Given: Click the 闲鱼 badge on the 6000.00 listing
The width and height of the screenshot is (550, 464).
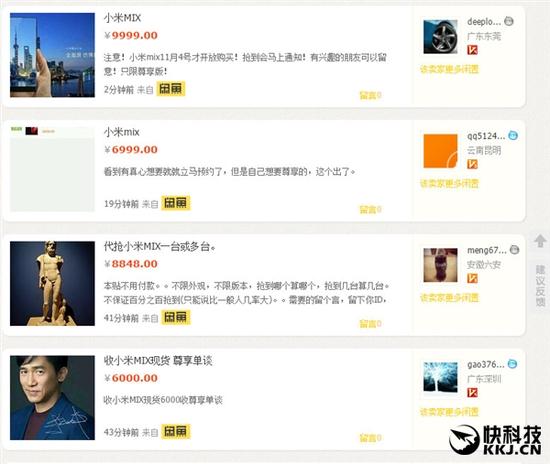Looking at the screenshot, I should click(175, 432).
